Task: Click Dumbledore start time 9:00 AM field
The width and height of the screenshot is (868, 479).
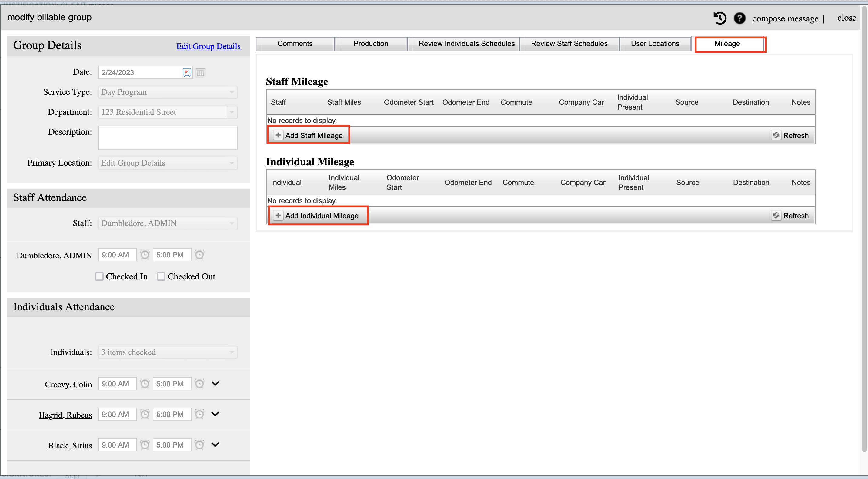Action: click(117, 255)
